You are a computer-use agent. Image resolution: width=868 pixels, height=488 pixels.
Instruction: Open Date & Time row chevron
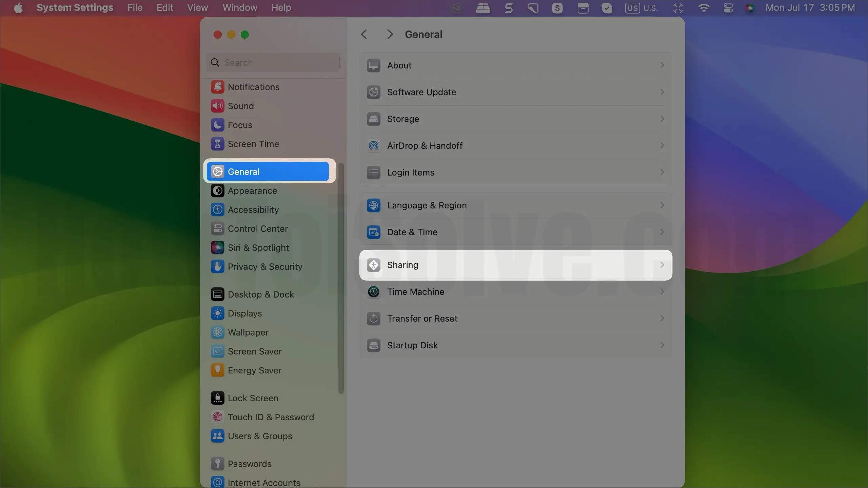click(x=662, y=232)
